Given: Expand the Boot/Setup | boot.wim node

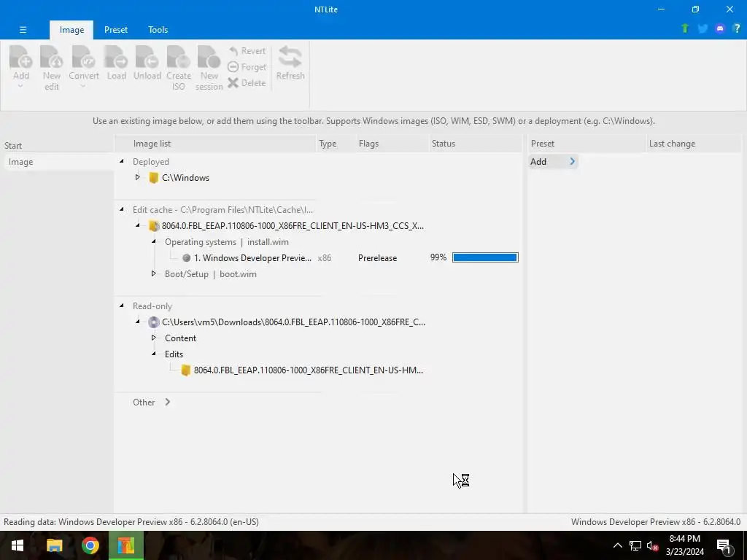Looking at the screenshot, I should pyautogui.click(x=153, y=273).
